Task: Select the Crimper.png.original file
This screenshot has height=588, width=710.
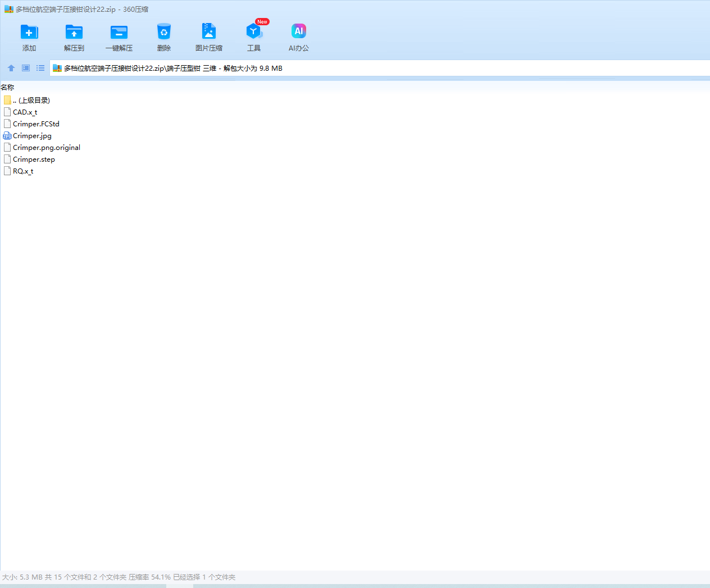Action: click(x=47, y=147)
